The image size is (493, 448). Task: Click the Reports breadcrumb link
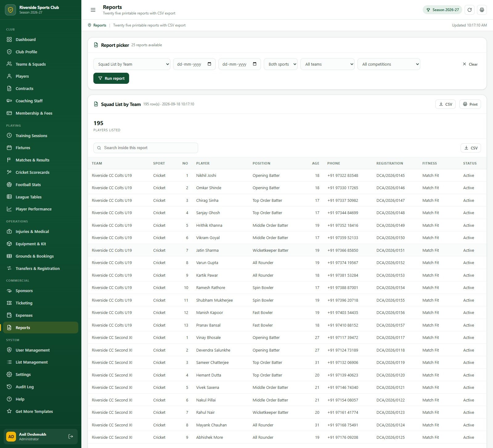click(100, 25)
